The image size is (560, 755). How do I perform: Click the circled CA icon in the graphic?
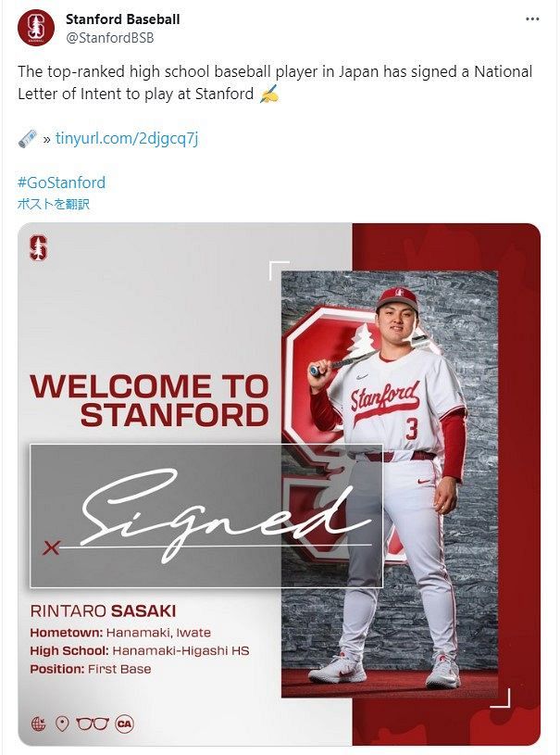125,724
